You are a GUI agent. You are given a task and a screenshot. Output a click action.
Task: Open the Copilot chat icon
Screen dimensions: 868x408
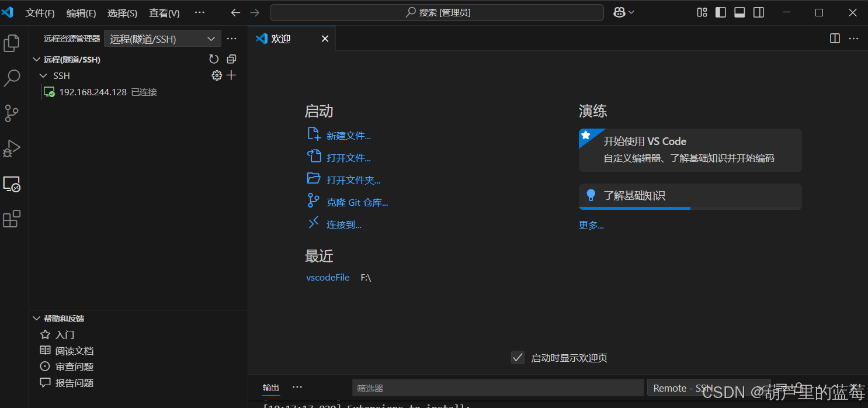coord(619,12)
